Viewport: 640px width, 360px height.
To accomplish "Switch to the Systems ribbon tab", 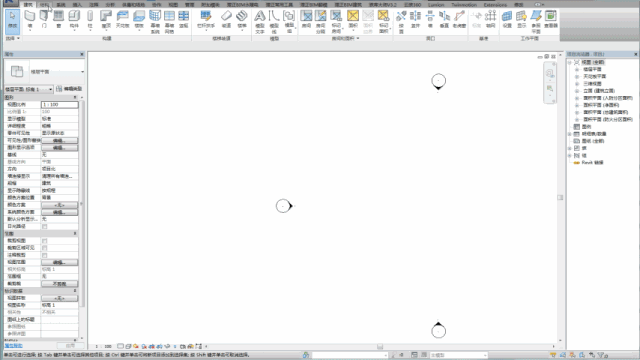I will tap(61, 4).
